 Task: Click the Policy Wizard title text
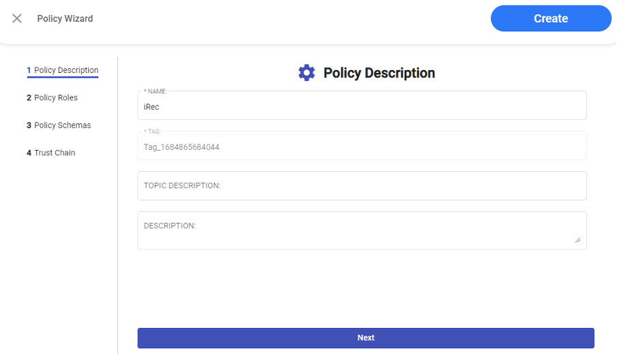point(65,18)
